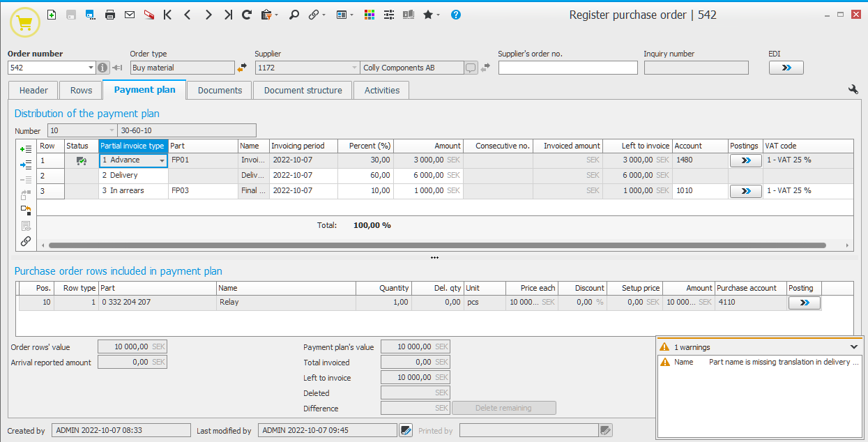Refresh the purchase order with reload icon
The height and width of the screenshot is (442, 868).
point(247,15)
